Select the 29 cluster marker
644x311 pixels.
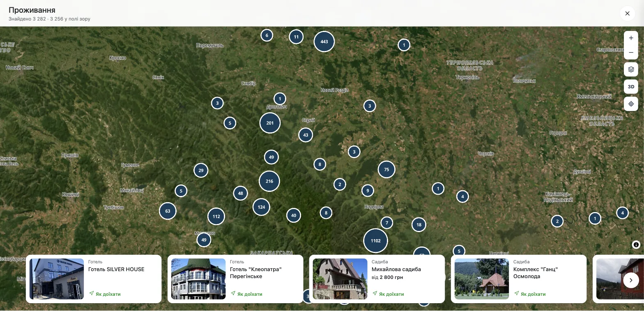point(201,170)
